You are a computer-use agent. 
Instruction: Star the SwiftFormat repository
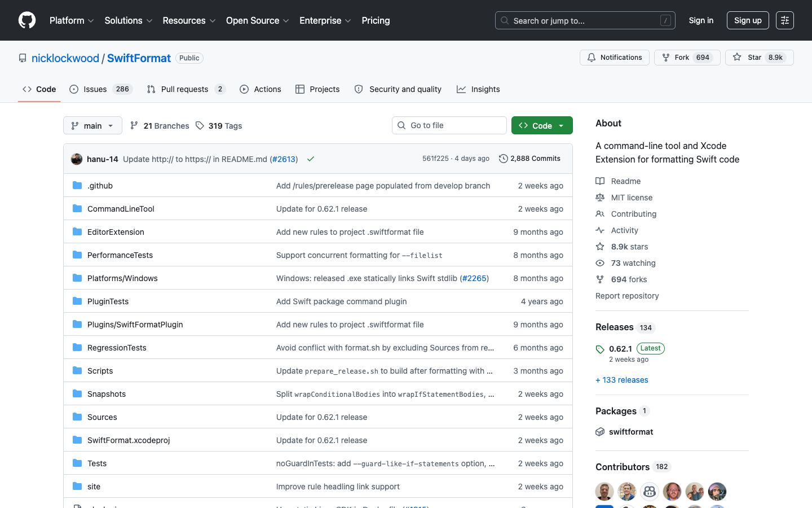759,58
